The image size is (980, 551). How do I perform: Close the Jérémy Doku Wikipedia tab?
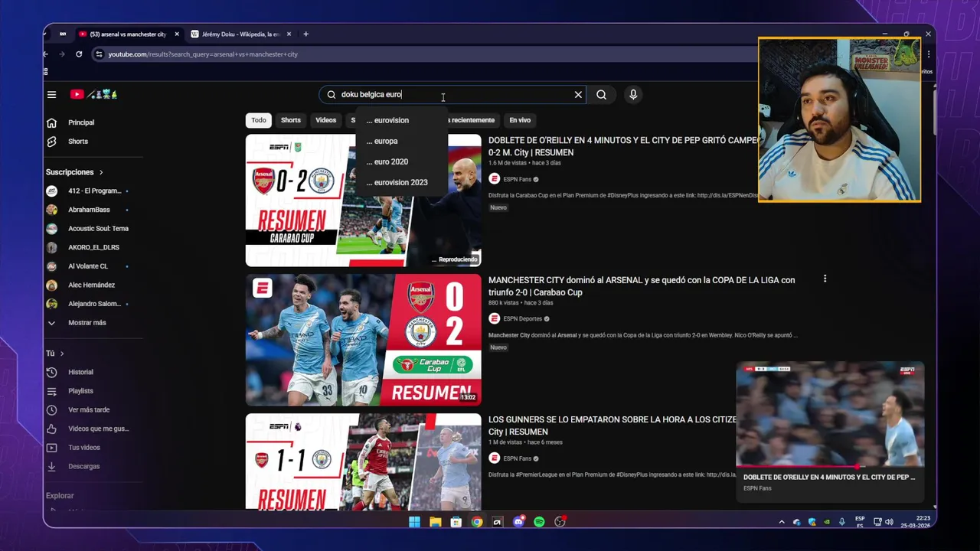tap(289, 34)
